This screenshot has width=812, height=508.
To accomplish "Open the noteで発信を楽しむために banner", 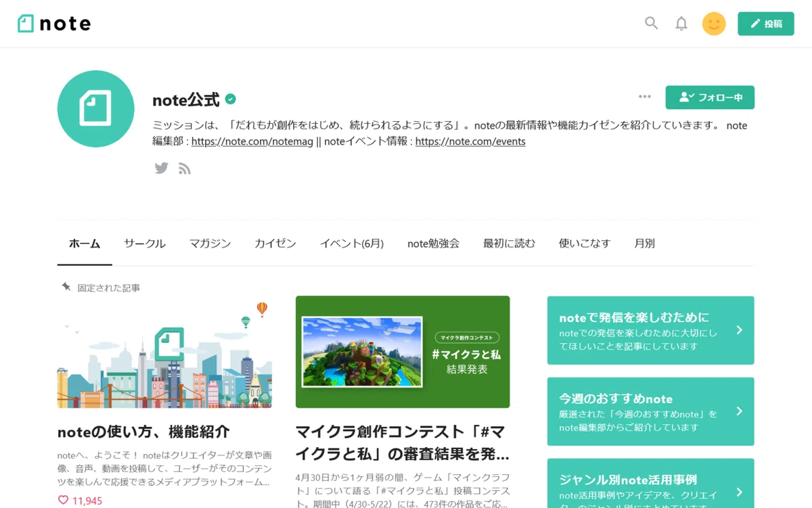I will (650, 330).
